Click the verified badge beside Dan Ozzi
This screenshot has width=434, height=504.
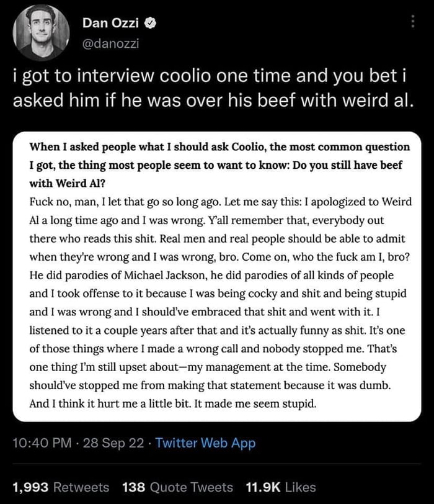[x=150, y=24]
